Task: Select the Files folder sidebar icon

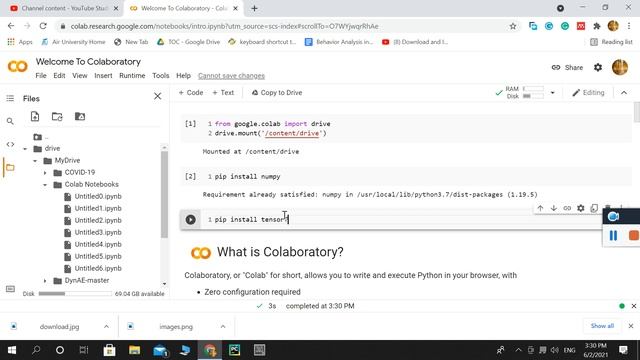Action: [10, 167]
